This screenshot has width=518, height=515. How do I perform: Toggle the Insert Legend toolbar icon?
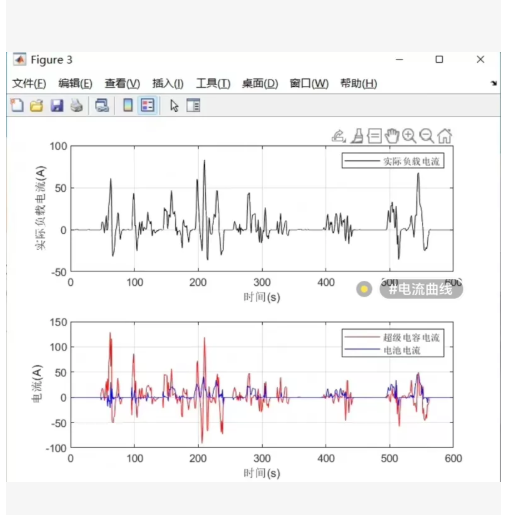tap(148, 105)
